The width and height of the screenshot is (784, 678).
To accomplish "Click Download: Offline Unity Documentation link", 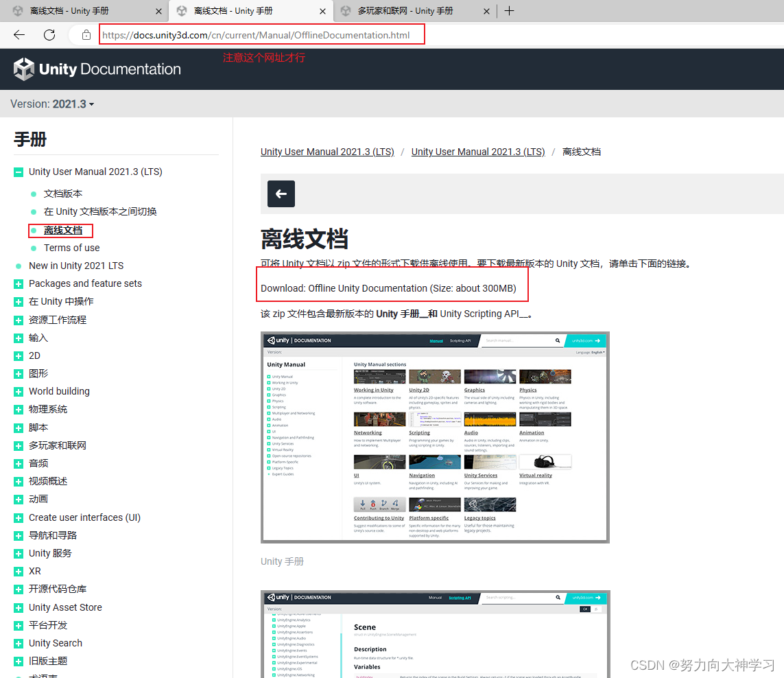I will pyautogui.click(x=388, y=288).
